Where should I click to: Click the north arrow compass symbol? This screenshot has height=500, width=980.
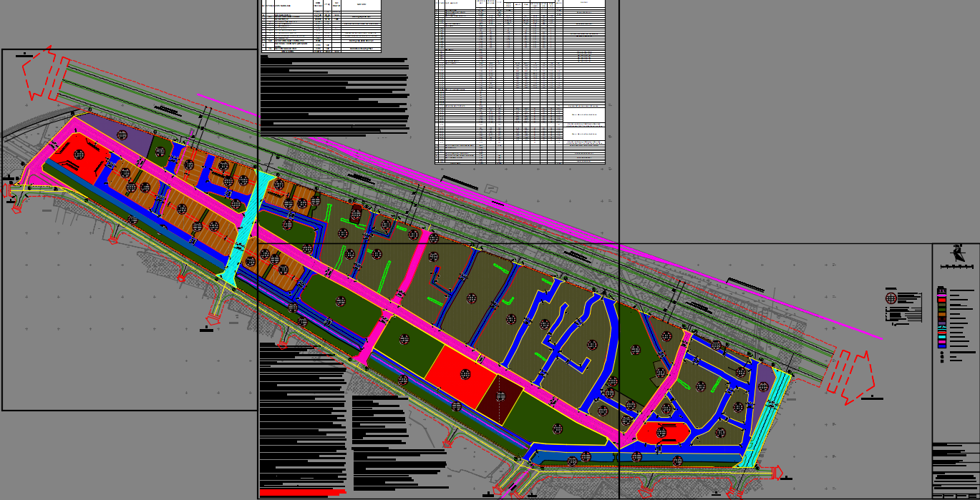pyautogui.click(x=956, y=253)
